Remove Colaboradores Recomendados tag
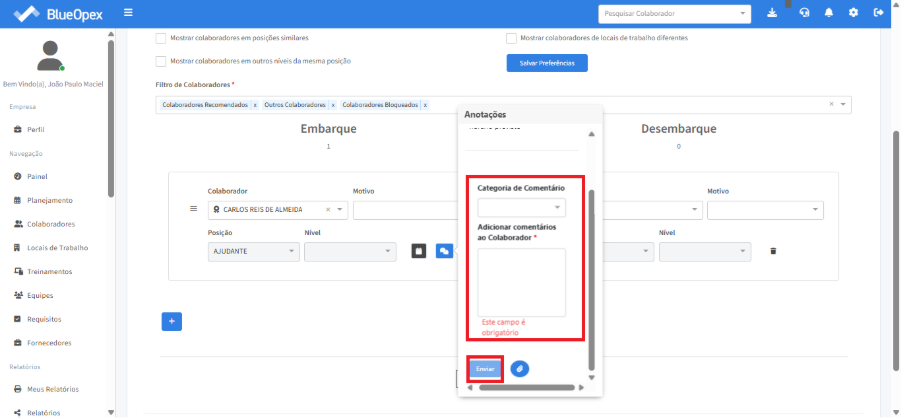The image size is (901, 418). pos(255,105)
